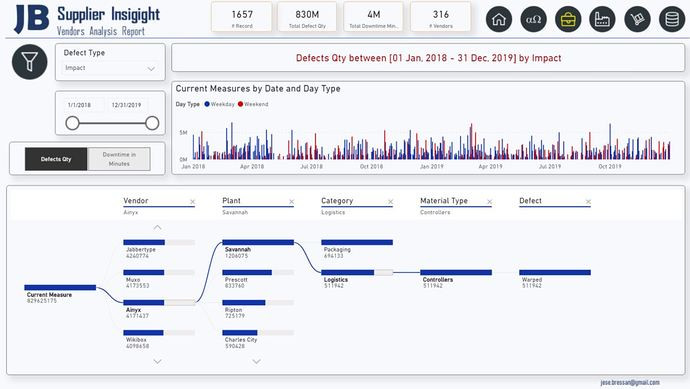Switch measure to Defects Qty
The height and width of the screenshot is (389, 690).
[x=56, y=159]
